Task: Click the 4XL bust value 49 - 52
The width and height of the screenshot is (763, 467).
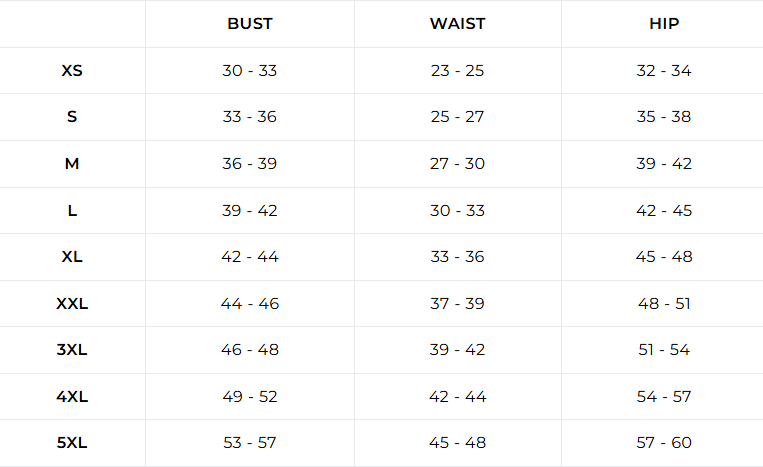Action: pyautogui.click(x=249, y=396)
